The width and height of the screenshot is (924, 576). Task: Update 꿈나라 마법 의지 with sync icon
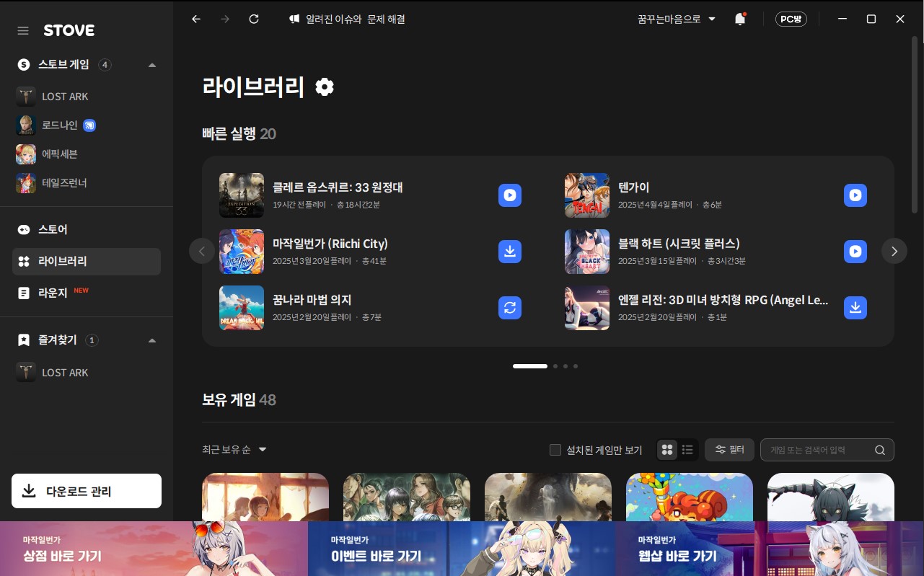point(510,308)
